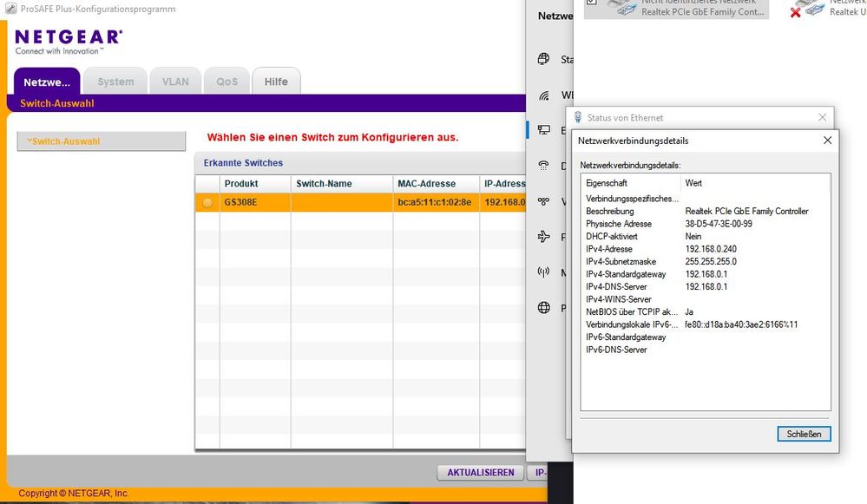Click the Erkannte Switches panel heading

pos(243,163)
